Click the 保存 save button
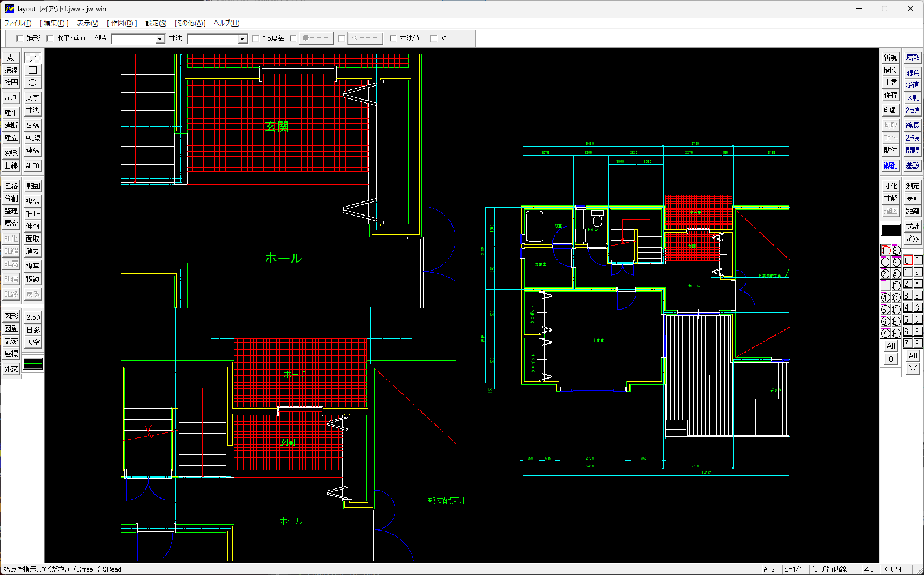This screenshot has width=924, height=575. pyautogui.click(x=891, y=95)
